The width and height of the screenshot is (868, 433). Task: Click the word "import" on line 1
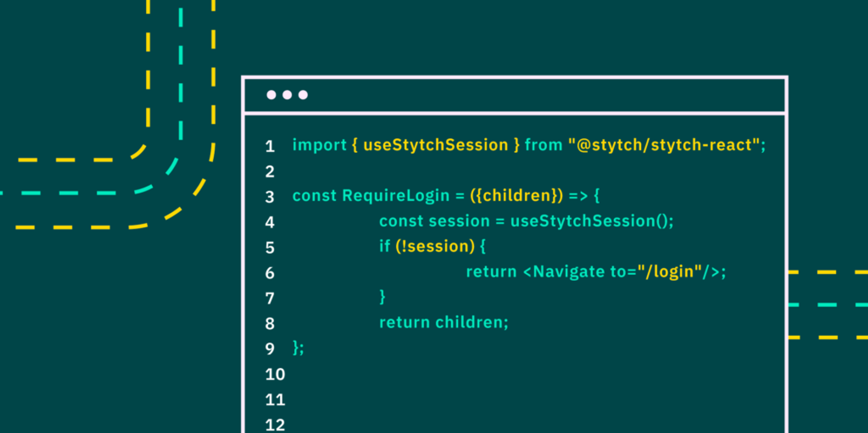click(320, 145)
